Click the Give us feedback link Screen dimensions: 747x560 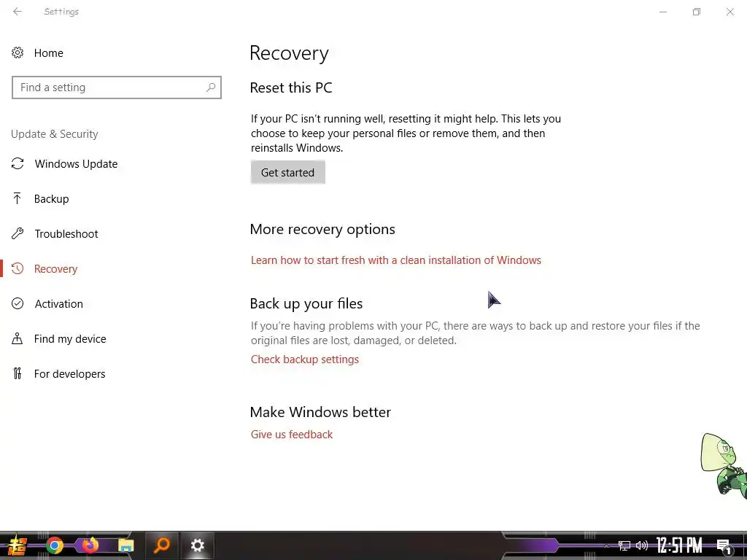pos(292,435)
